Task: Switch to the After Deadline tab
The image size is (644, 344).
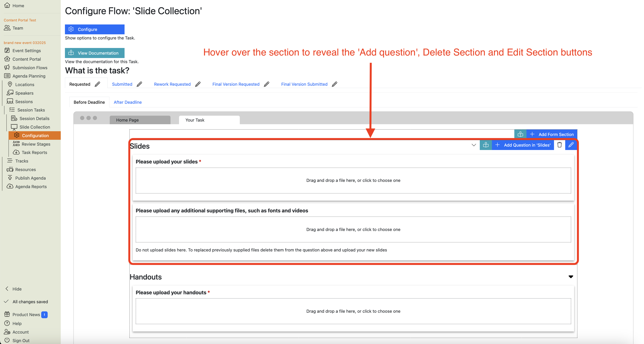Action: 128,102
